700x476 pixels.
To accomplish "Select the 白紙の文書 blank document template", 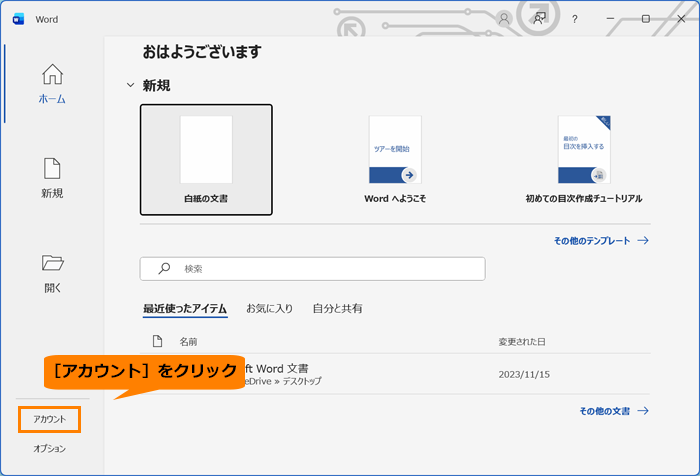I will coord(206,160).
